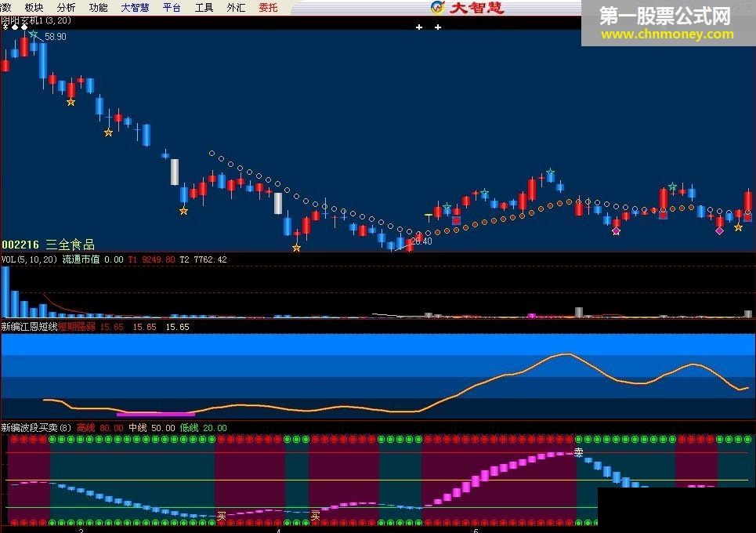Click the 26.40 low price label
Viewport: 756px width, 533px height.
click(x=421, y=241)
